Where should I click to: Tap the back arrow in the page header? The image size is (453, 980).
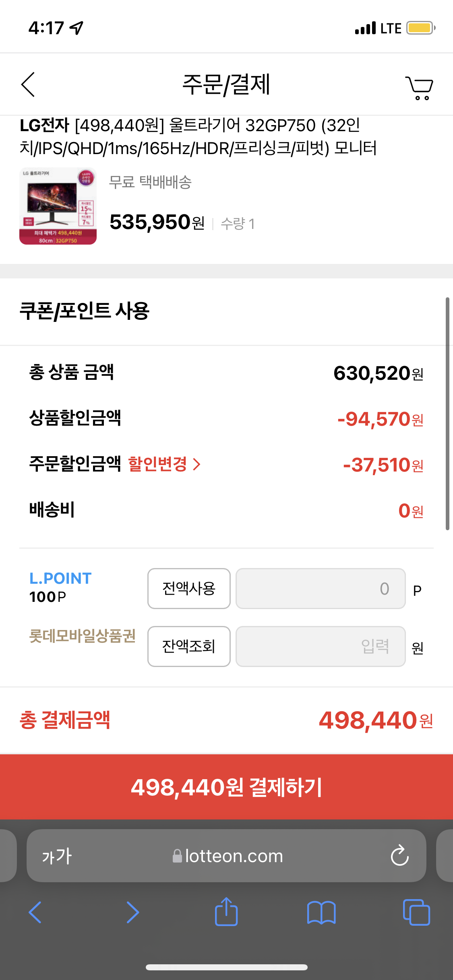28,84
